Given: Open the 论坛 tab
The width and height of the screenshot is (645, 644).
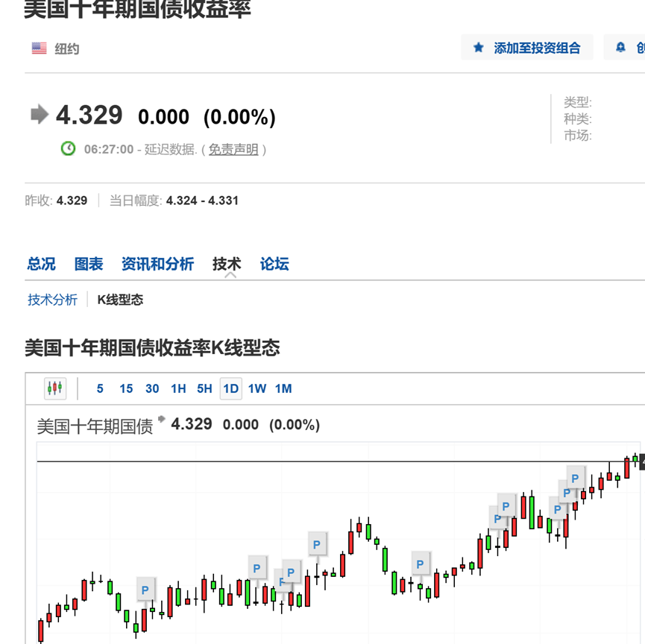Looking at the screenshot, I should [x=274, y=264].
